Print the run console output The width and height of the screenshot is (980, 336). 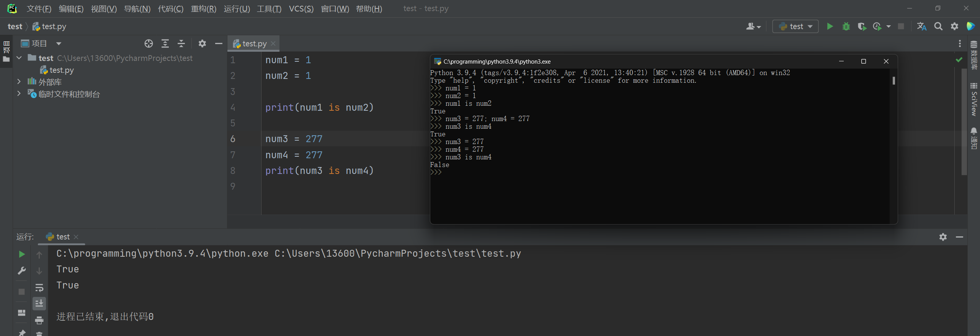click(39, 320)
